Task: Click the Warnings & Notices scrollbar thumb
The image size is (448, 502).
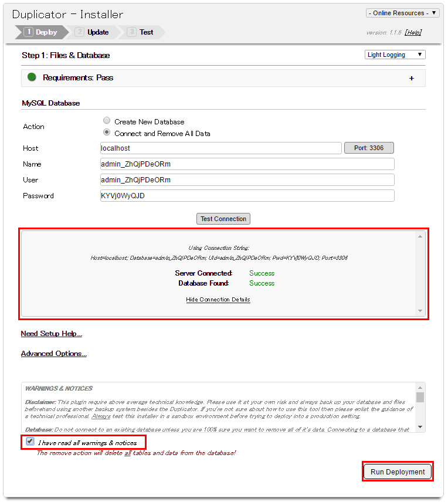Action: tap(420, 397)
